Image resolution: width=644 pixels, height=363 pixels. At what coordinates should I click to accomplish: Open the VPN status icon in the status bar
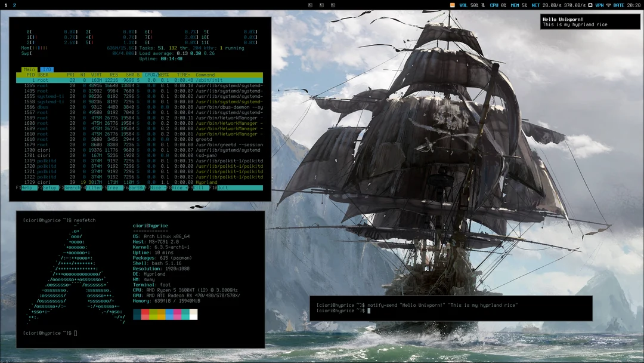[599, 4]
